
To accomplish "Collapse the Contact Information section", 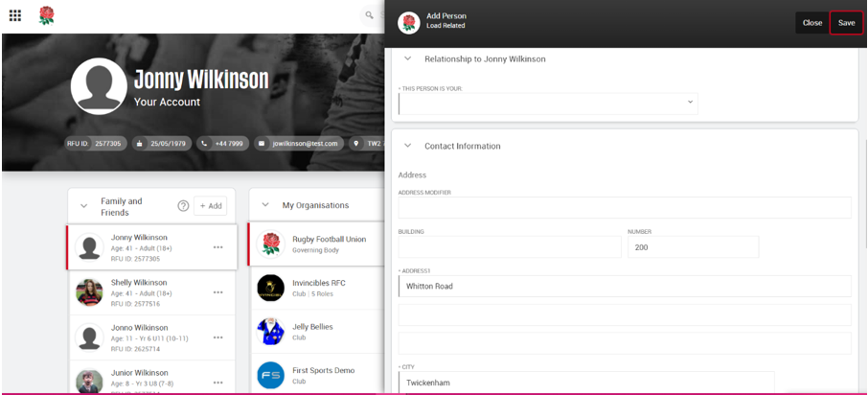I will (x=407, y=147).
